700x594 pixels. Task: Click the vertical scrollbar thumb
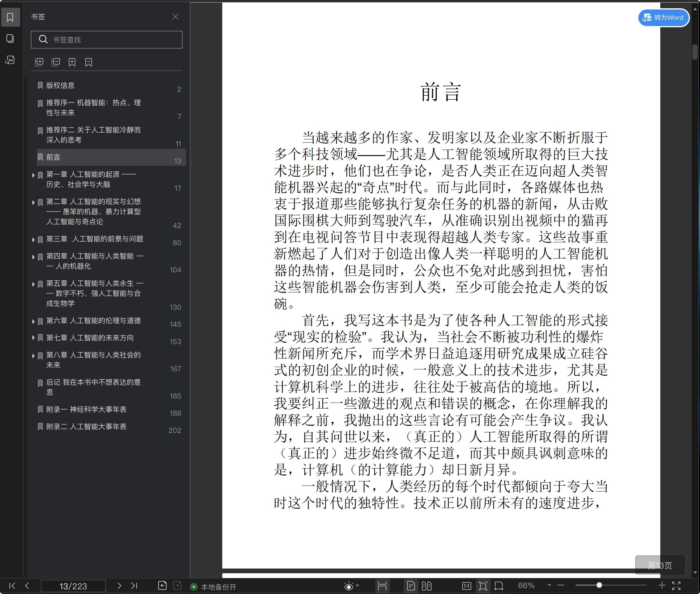[x=695, y=52]
